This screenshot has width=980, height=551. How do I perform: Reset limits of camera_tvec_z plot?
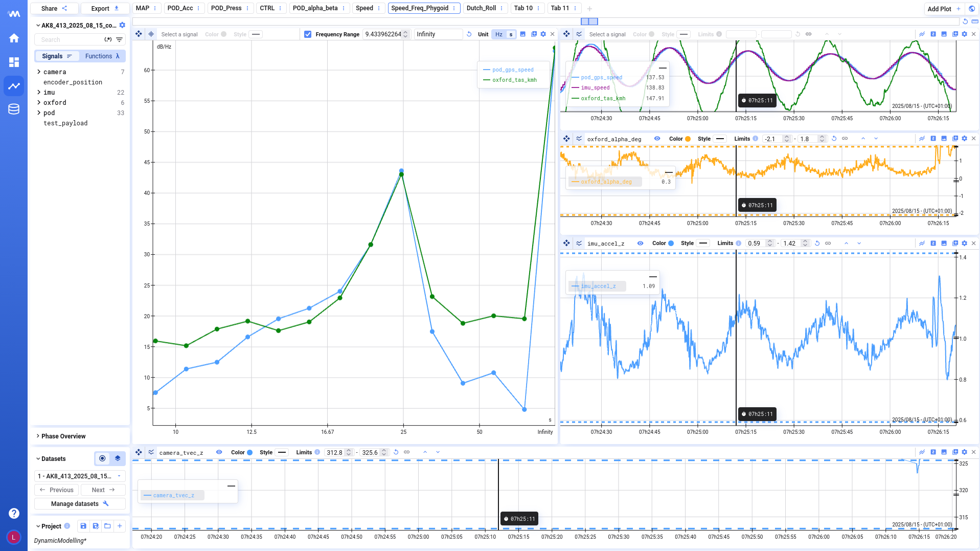[396, 452]
